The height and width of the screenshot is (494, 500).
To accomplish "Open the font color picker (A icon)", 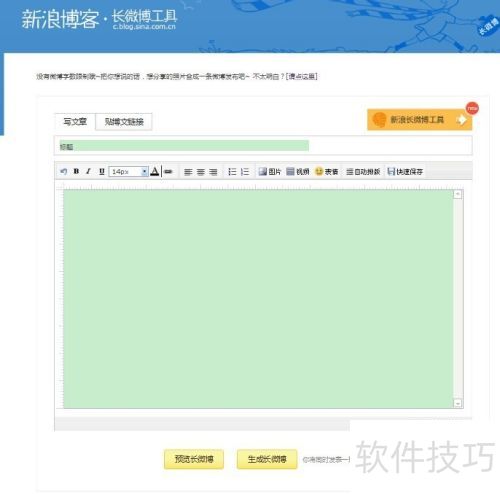I will click(x=155, y=172).
